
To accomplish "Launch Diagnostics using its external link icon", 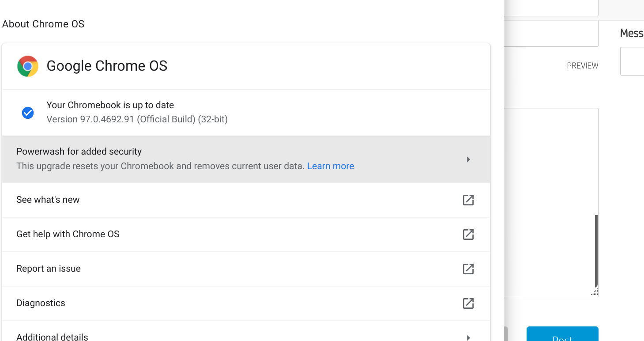I will click(x=468, y=303).
